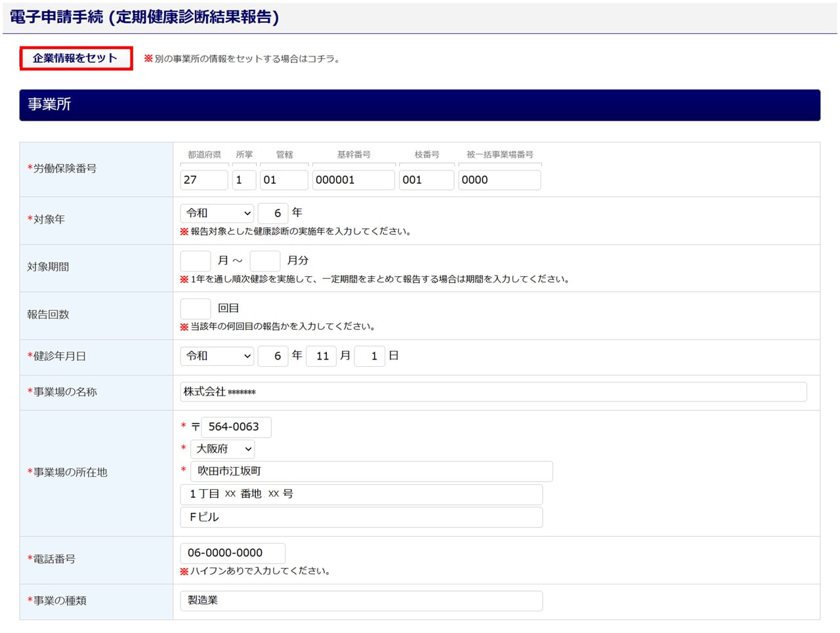This screenshot has height=633, width=840.
Task: Expand the 大阪府 prefecture dropdown
Action: point(222,449)
